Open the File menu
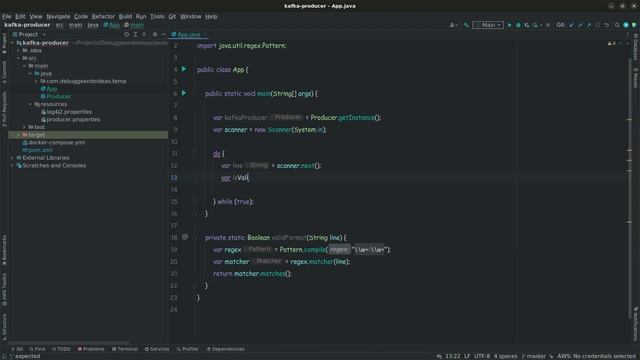 7,16
